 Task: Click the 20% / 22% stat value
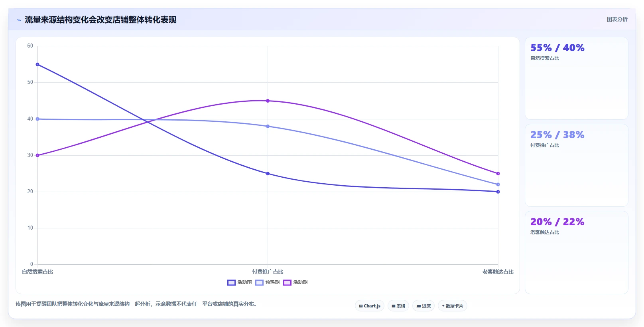pyautogui.click(x=557, y=222)
